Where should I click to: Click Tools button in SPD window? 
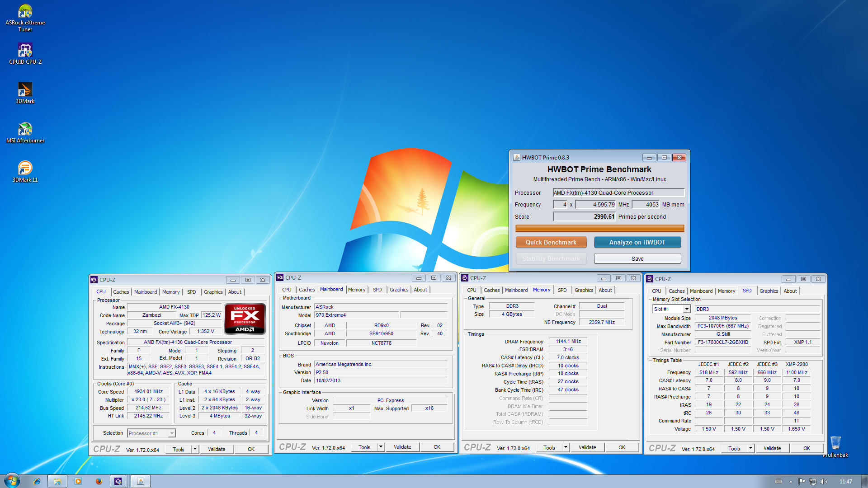point(734,448)
